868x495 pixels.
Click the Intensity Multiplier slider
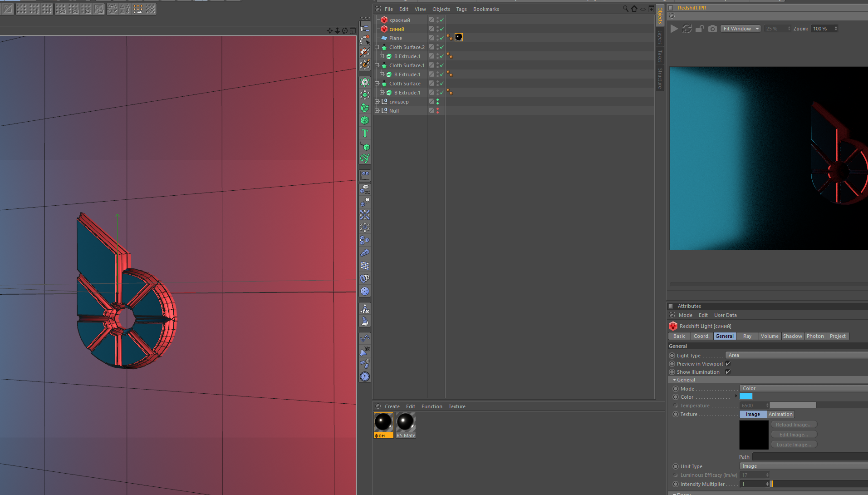click(819, 484)
